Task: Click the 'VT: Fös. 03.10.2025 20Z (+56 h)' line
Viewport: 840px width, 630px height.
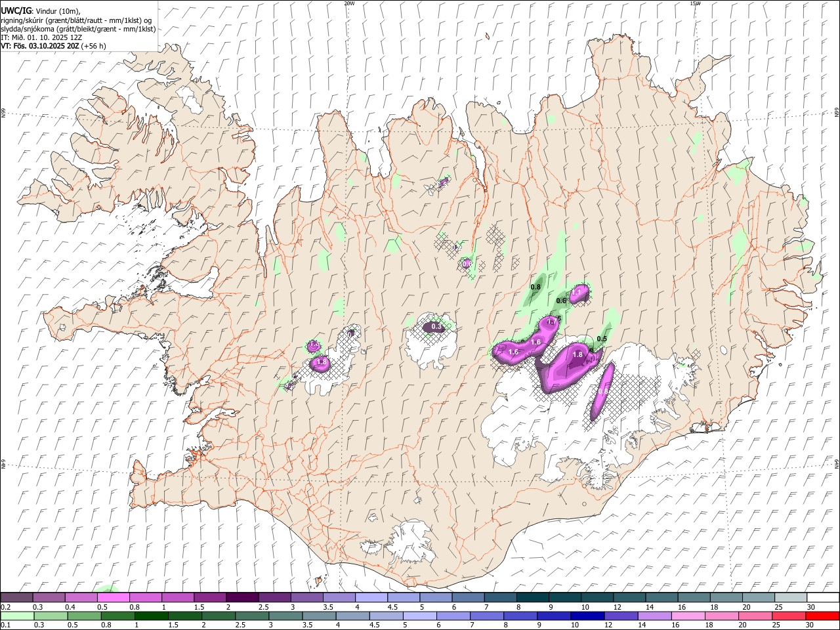Action: pos(53,46)
